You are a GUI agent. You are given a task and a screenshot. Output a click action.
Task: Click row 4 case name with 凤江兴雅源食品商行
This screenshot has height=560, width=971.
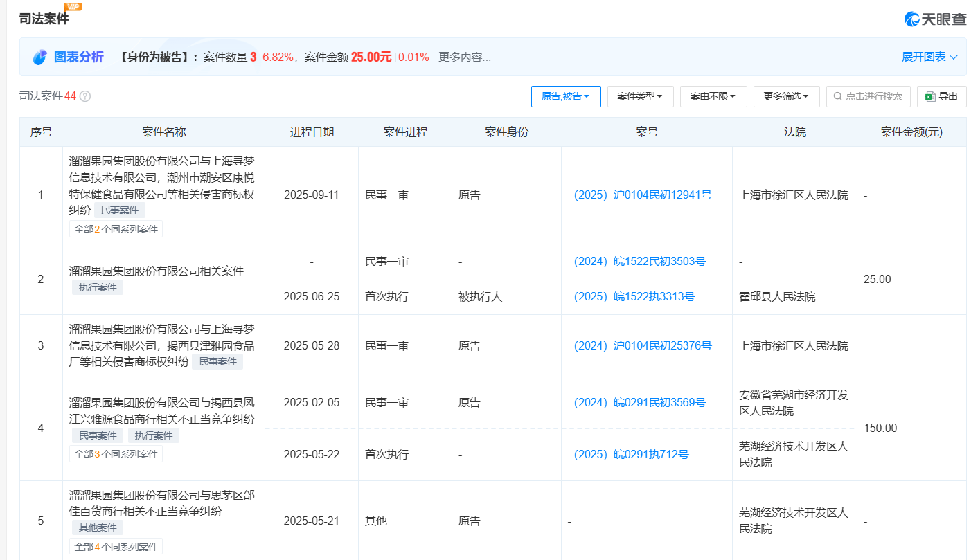162,411
